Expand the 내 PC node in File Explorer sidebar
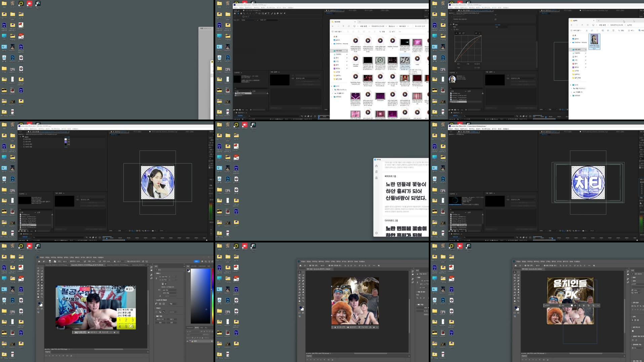Screen dimensions: 644x362 click(x=570, y=85)
